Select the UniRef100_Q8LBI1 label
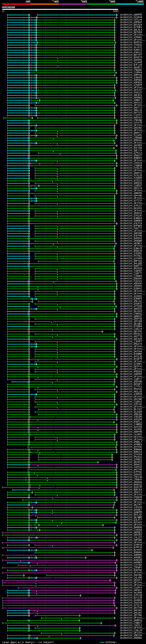 (131, 95)
